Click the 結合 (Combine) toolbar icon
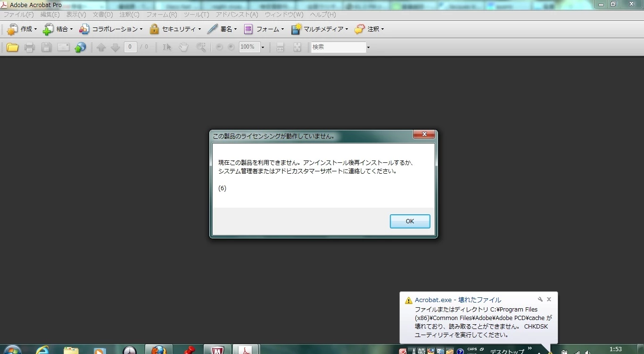 coord(48,29)
